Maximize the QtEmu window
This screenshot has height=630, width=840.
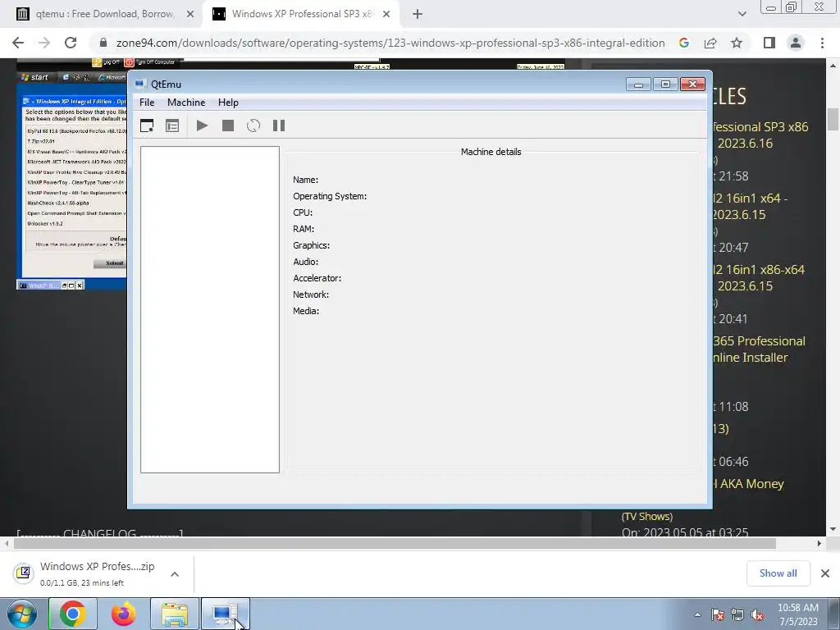coord(665,84)
